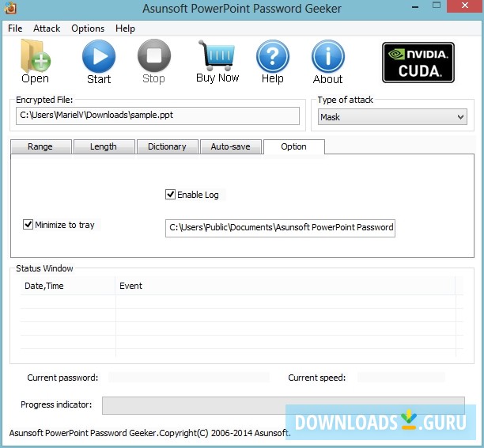
Task: Click the Date,Time column header
Action: coord(68,286)
